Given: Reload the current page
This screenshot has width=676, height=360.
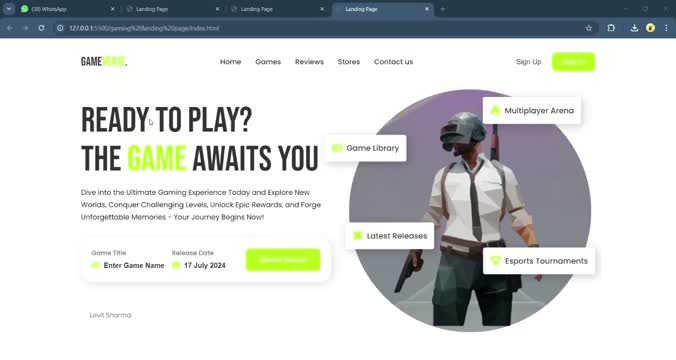Looking at the screenshot, I should tap(41, 28).
